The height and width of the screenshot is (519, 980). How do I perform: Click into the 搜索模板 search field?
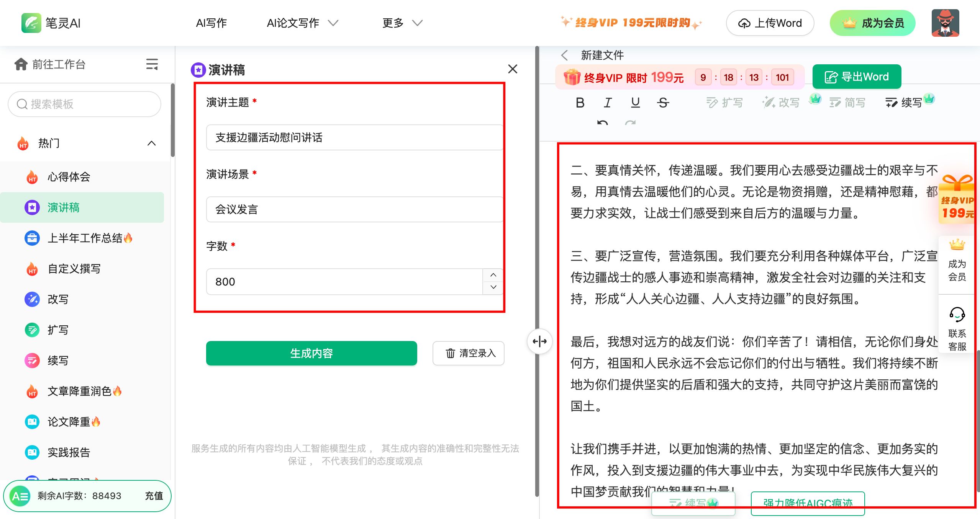(x=84, y=104)
